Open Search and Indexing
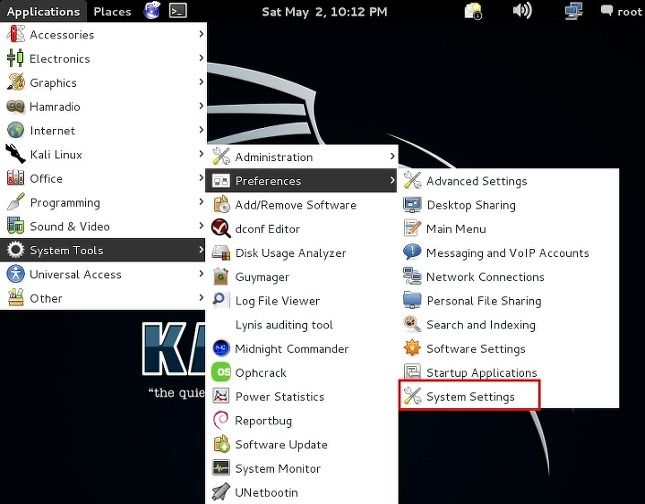 (509, 325)
